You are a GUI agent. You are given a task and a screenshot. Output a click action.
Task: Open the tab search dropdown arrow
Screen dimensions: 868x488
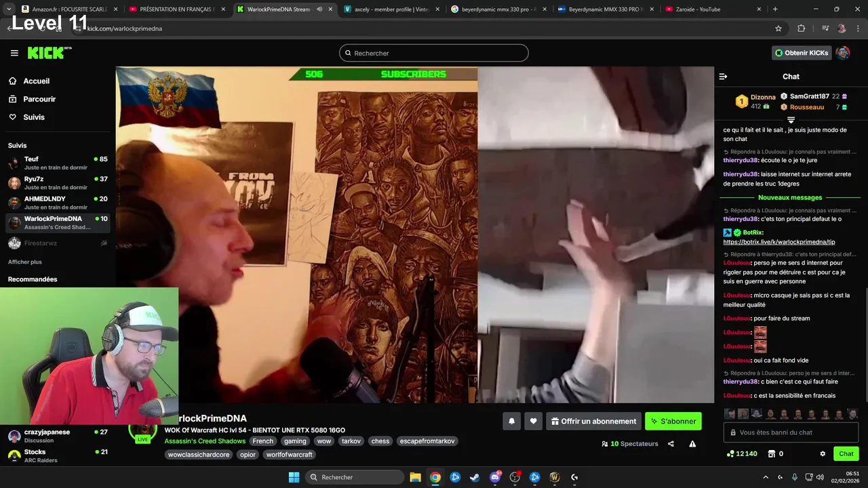point(8,9)
